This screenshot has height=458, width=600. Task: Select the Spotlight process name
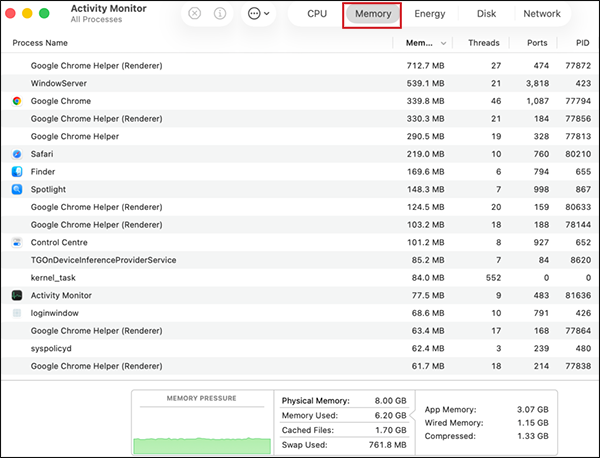(48, 189)
